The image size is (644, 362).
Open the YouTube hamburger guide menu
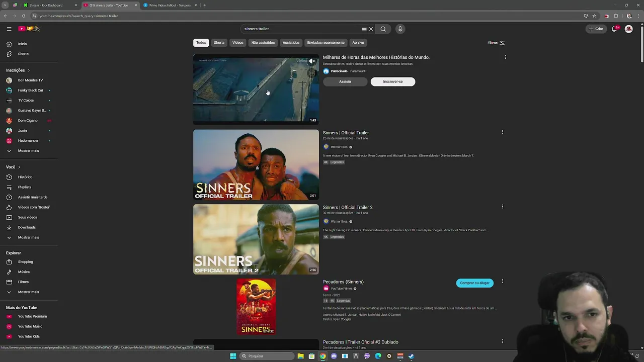[9, 29]
